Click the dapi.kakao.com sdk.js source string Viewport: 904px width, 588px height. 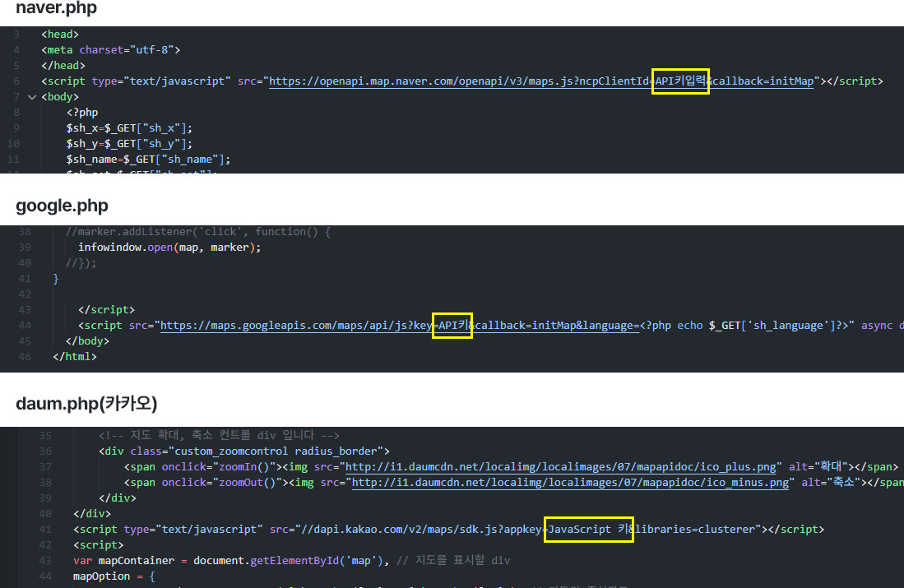coord(528,530)
